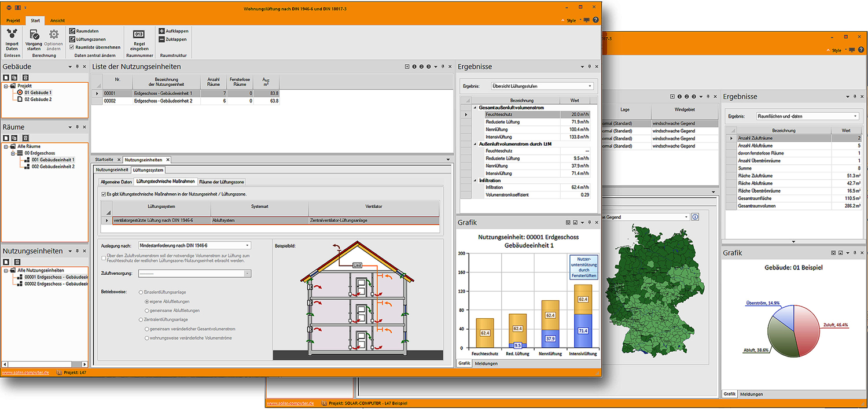Open www.solar-computer.de link in front window
The image size is (868, 409).
25,373
